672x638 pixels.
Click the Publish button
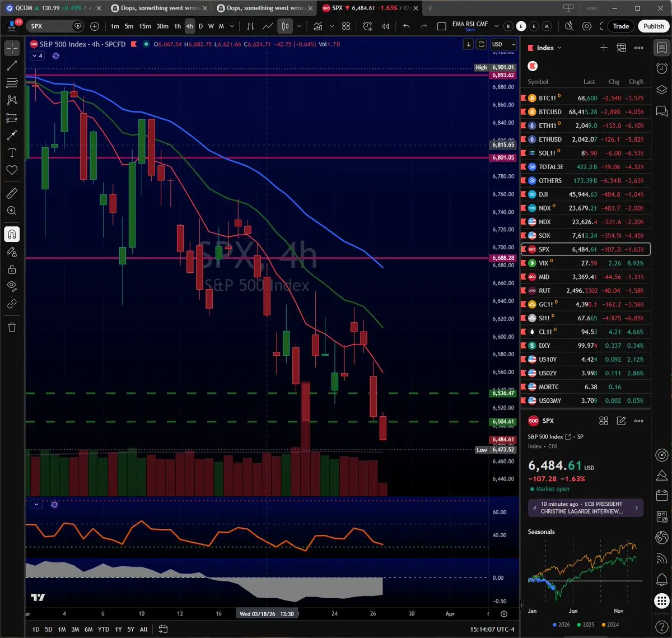654,26
